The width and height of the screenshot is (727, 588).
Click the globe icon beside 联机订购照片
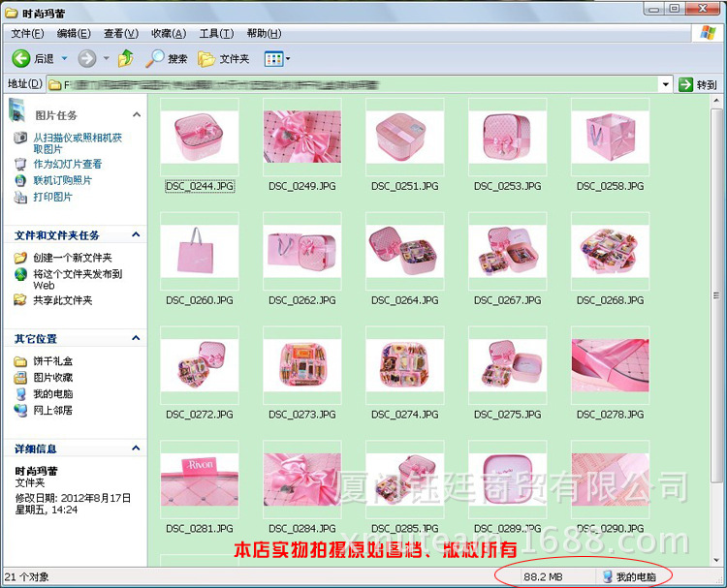coord(20,180)
